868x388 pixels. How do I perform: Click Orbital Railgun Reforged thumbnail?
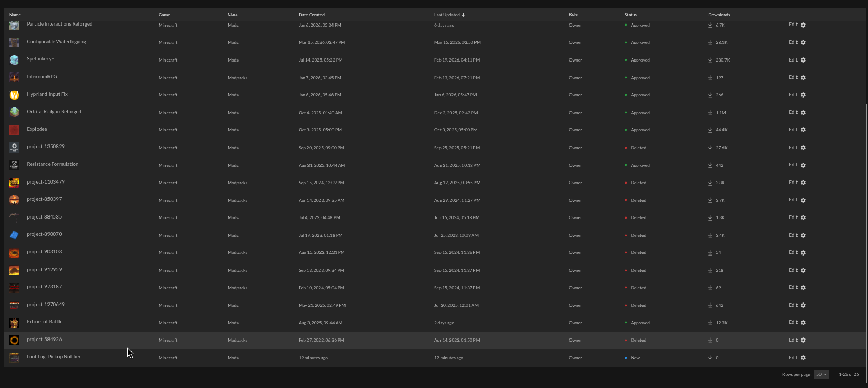[x=14, y=113]
